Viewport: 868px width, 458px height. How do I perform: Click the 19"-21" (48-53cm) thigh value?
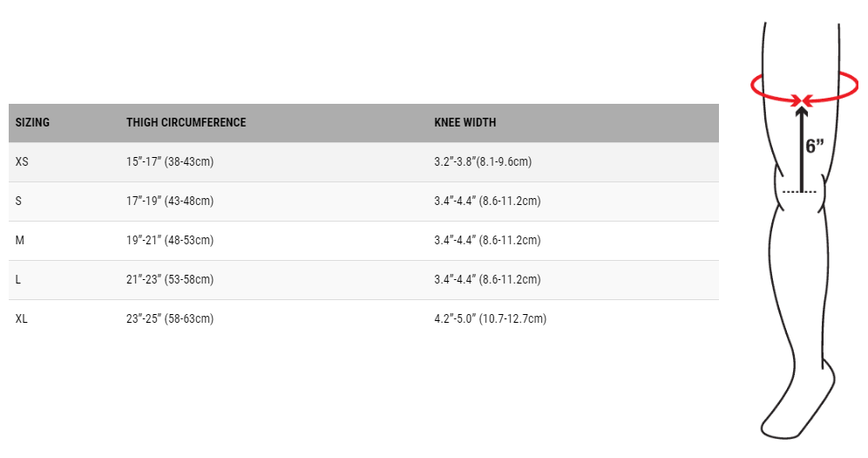click(170, 241)
